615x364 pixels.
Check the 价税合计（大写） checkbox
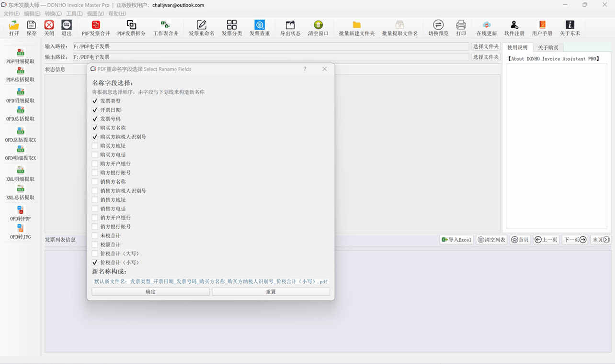pos(95,254)
